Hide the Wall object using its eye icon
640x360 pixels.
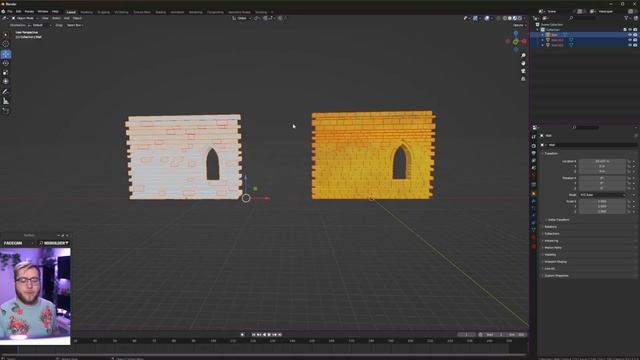(630, 35)
